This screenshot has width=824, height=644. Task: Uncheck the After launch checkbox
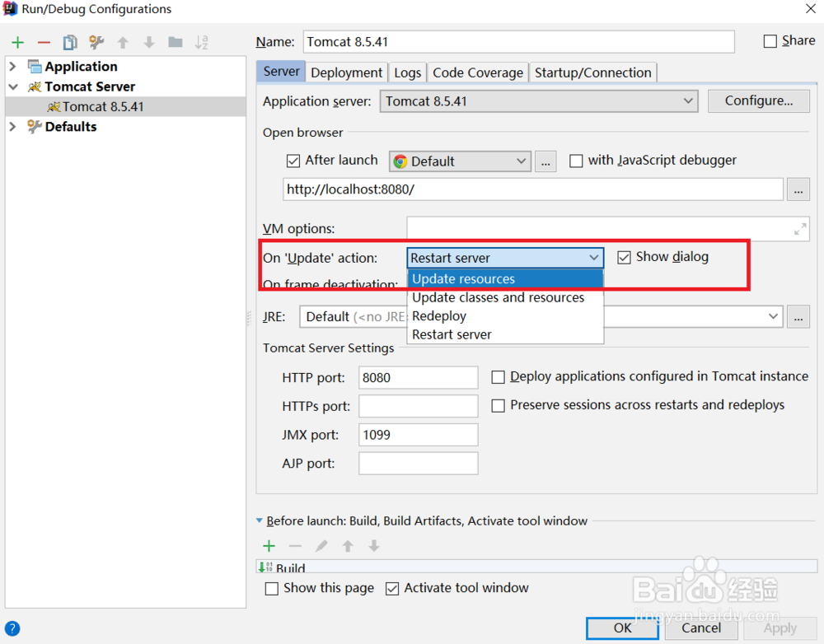[x=293, y=161]
